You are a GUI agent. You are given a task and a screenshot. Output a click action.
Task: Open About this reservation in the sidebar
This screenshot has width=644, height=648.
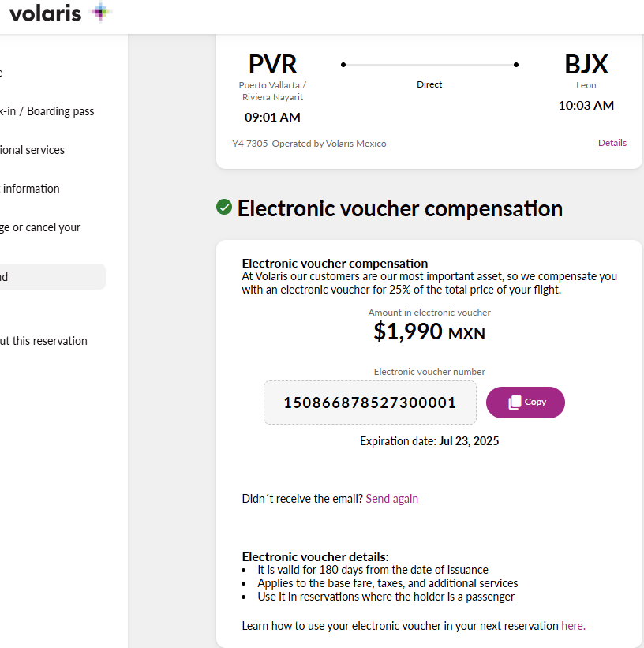(43, 340)
